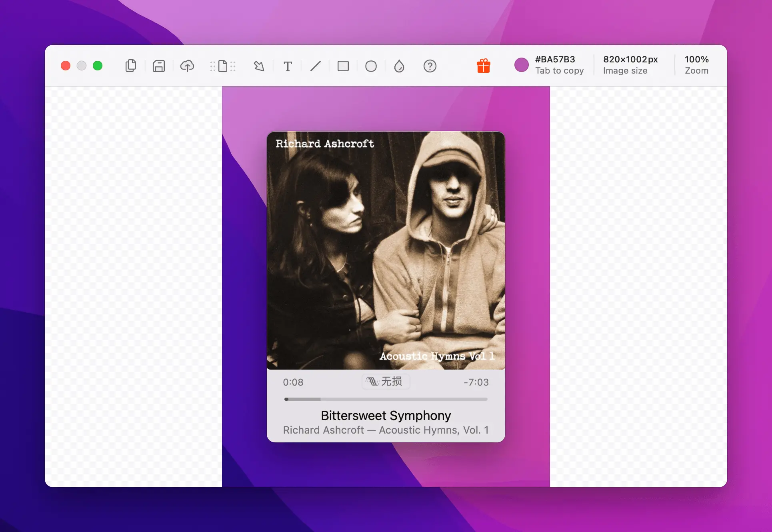Click the 100% Zoom control

(697, 65)
